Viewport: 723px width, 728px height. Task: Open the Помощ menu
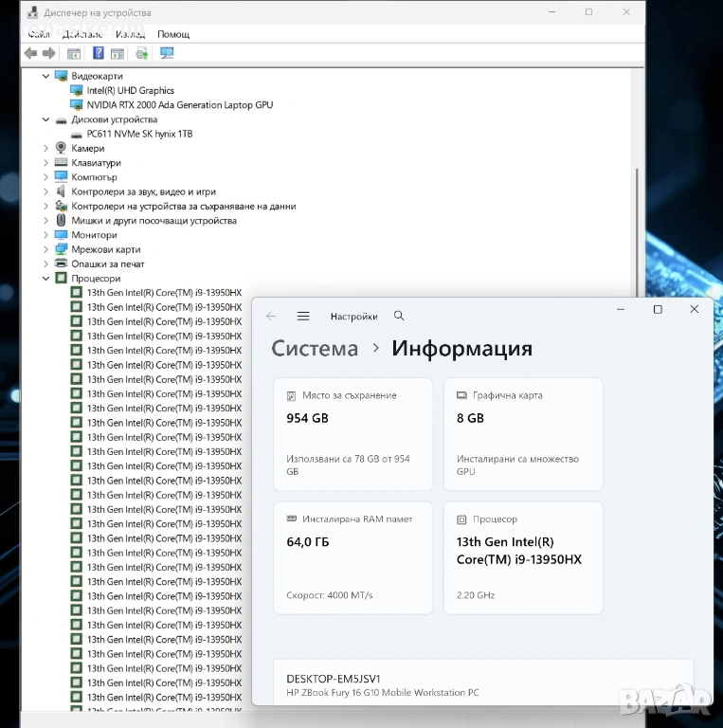(x=173, y=34)
